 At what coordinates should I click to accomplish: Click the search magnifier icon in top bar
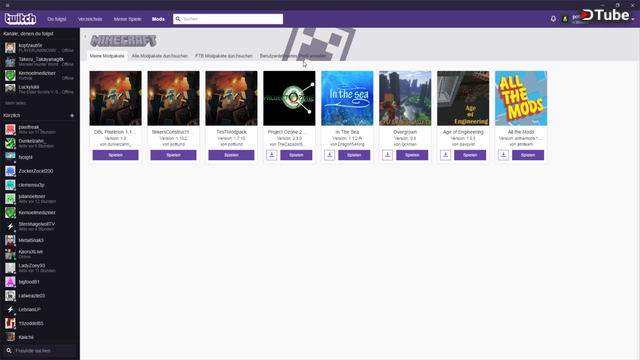(x=178, y=19)
